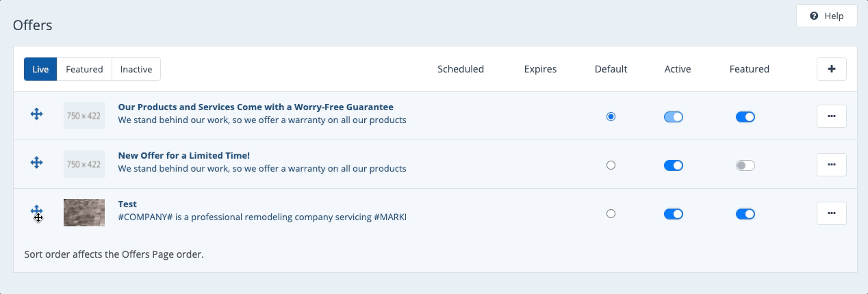Viewport: 868px width, 294px height.
Task: Open more options for Worry-Free Guarantee offer
Action: 831,116
